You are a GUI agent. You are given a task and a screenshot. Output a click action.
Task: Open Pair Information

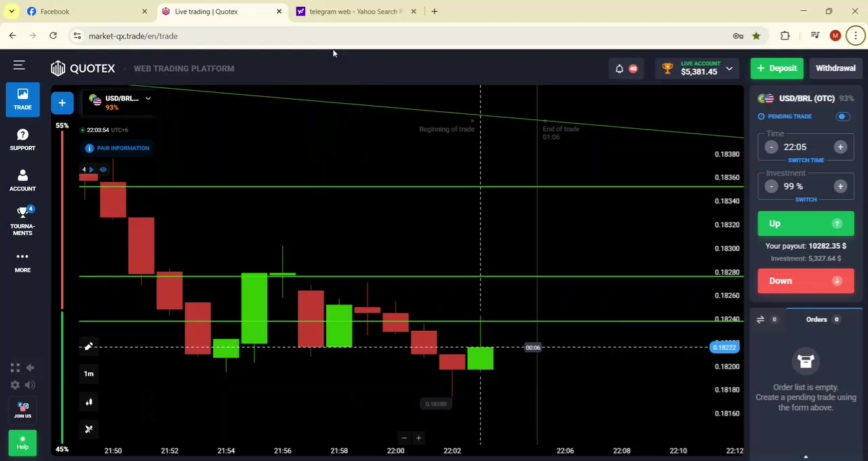[x=117, y=148]
